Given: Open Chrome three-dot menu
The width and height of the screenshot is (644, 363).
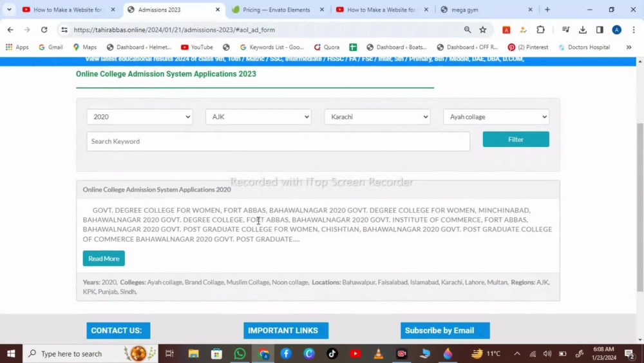Looking at the screenshot, I should click(634, 30).
